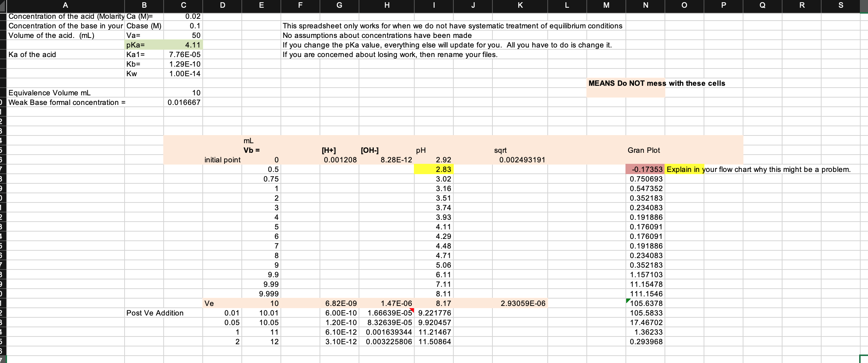The height and width of the screenshot is (363, 868).
Task: Click the Ka1 value 7.76E-05
Action: point(183,54)
